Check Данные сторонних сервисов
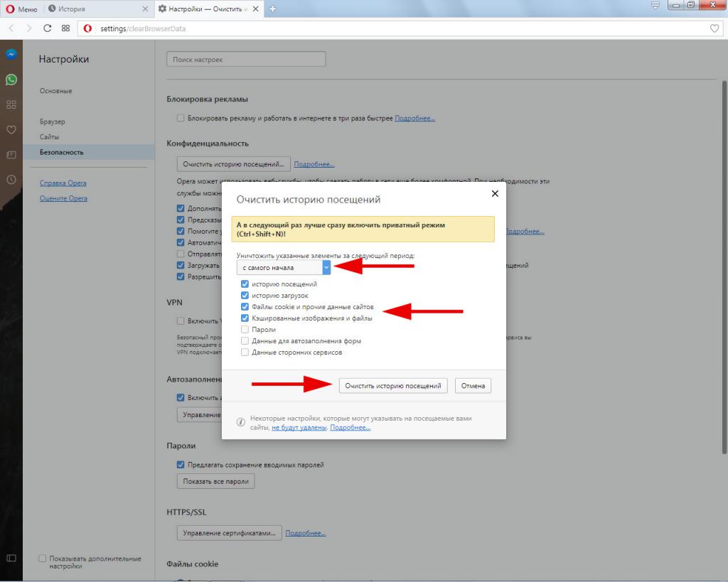This screenshot has height=582, width=728. point(245,352)
